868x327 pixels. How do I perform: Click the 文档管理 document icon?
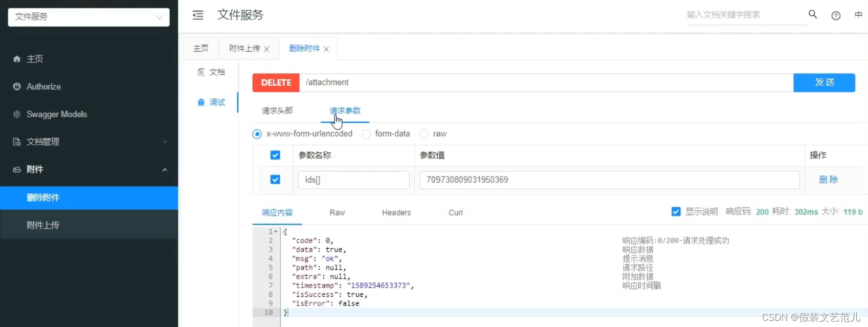(x=17, y=142)
